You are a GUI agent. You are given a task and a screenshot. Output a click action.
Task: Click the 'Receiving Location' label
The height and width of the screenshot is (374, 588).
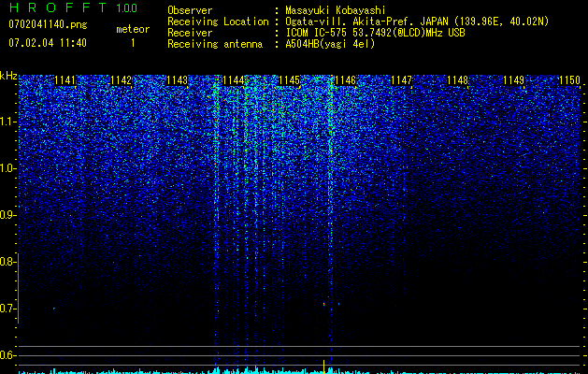(218, 22)
